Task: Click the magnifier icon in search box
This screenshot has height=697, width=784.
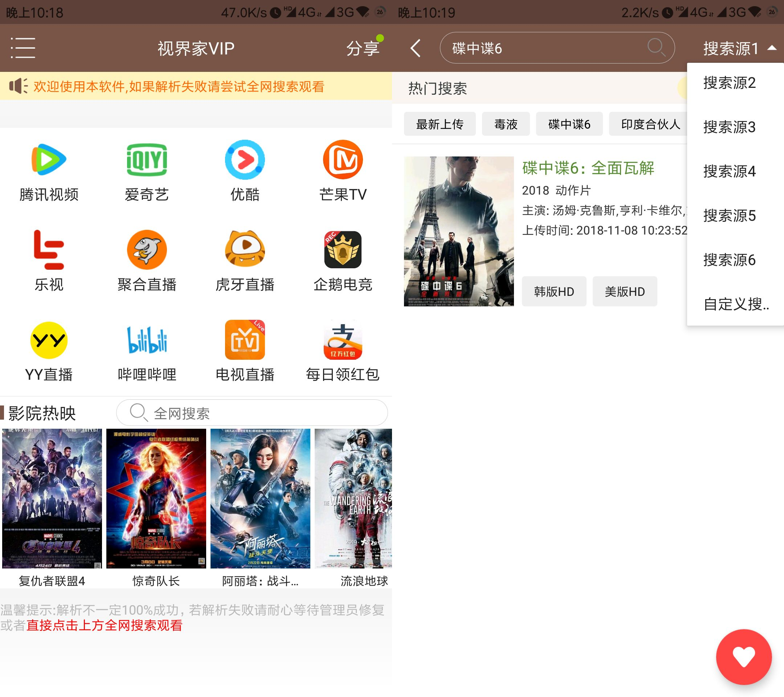Action: (656, 48)
